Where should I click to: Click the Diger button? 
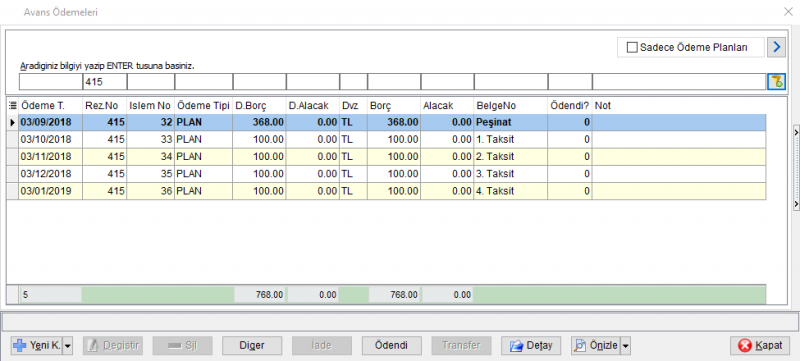pyautogui.click(x=252, y=345)
